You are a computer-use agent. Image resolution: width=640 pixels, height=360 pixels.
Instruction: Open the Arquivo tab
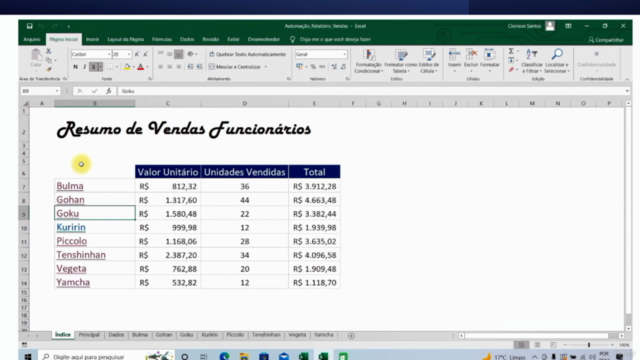32,40
